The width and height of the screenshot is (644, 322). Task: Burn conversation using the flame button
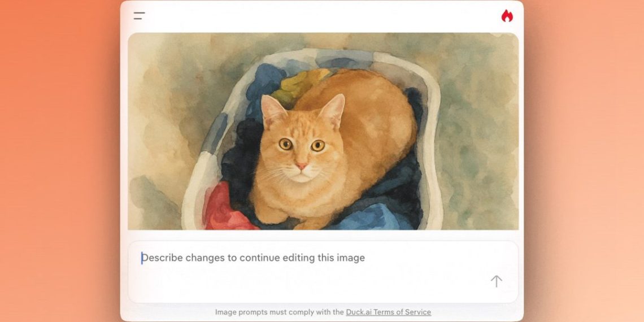pyautogui.click(x=507, y=16)
